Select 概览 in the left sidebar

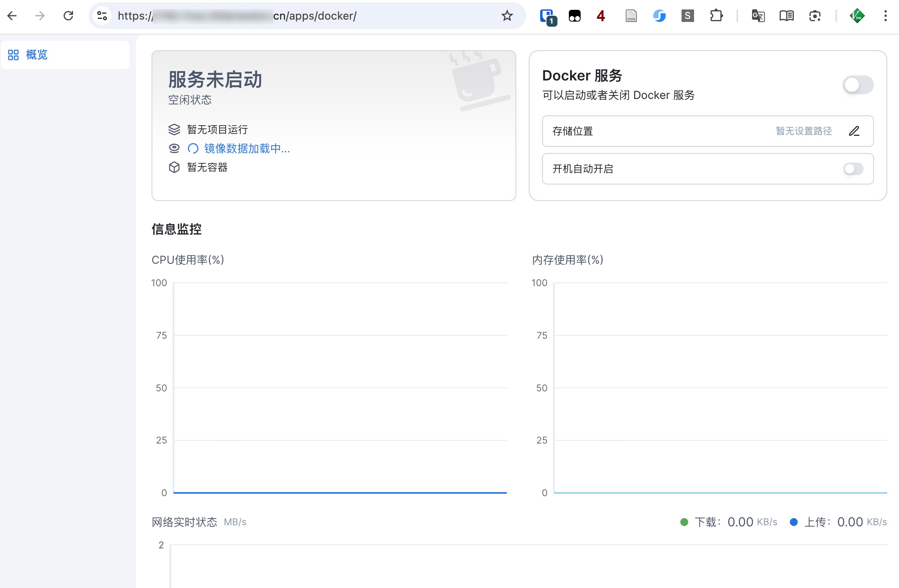tap(37, 55)
